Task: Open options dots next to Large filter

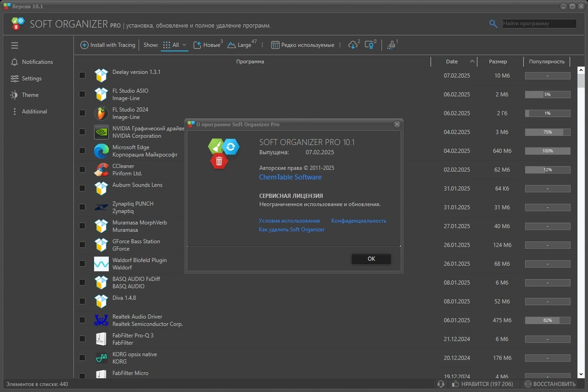Action: tap(262, 45)
